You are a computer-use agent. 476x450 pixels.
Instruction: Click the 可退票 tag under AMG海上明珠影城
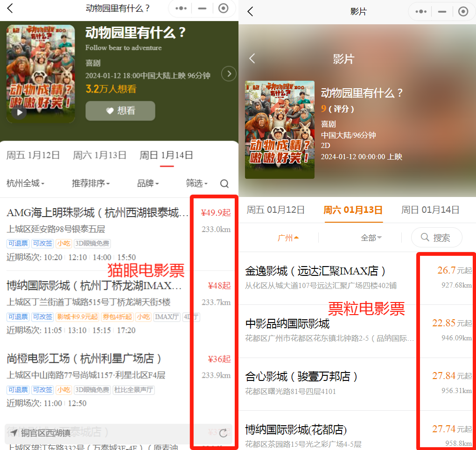click(x=18, y=244)
